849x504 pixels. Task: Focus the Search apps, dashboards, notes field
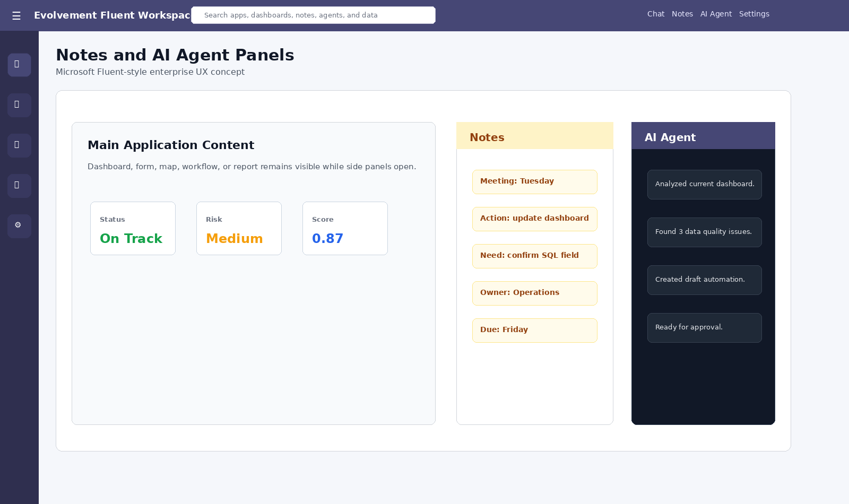pyautogui.click(x=313, y=15)
